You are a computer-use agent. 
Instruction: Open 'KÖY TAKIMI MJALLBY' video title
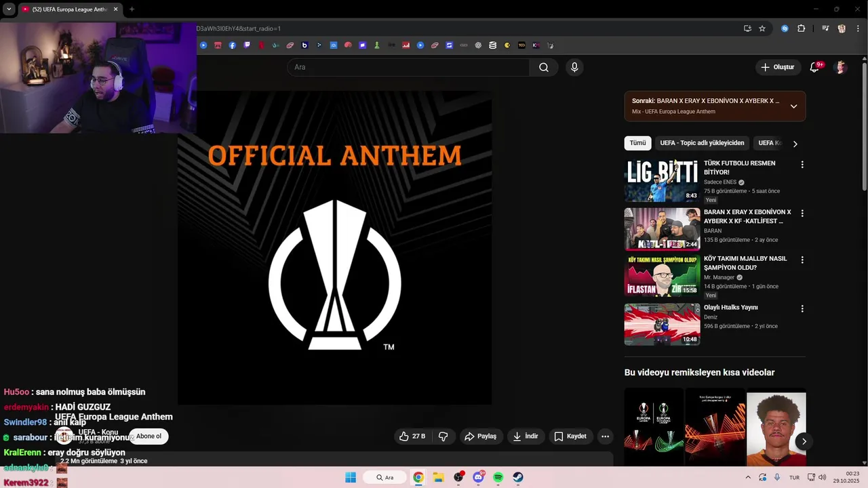pos(745,263)
